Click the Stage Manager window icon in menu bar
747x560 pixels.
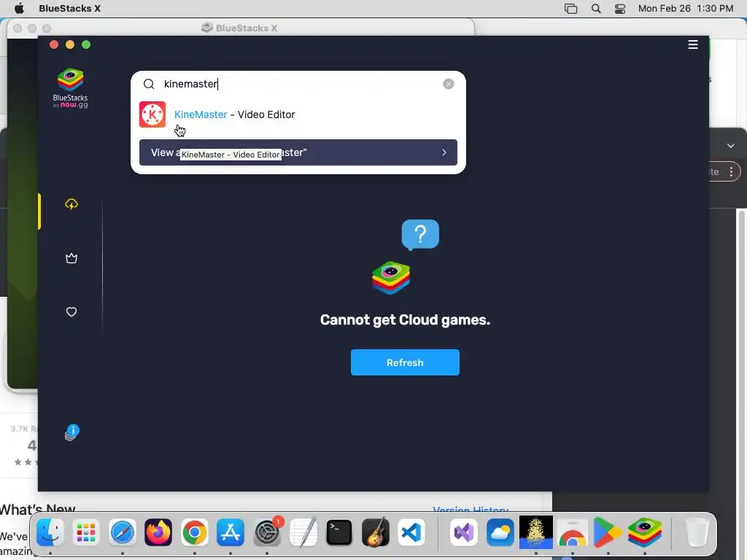pyautogui.click(x=570, y=9)
